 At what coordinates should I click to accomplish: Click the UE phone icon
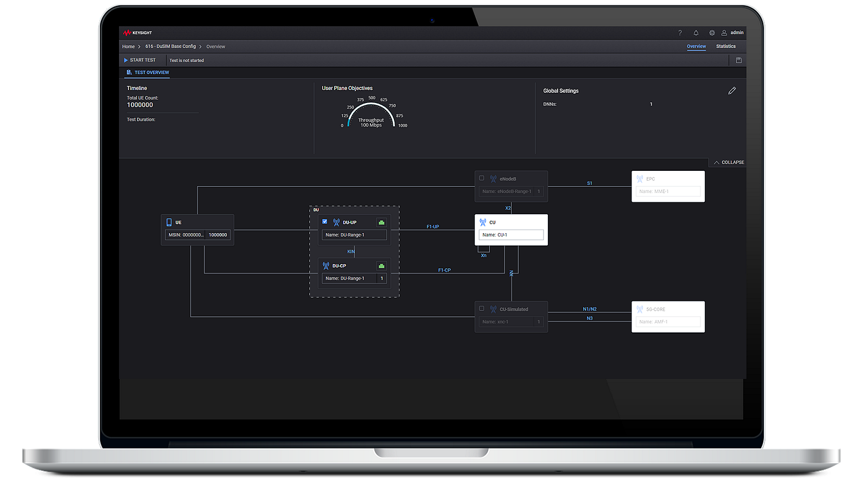tap(169, 222)
